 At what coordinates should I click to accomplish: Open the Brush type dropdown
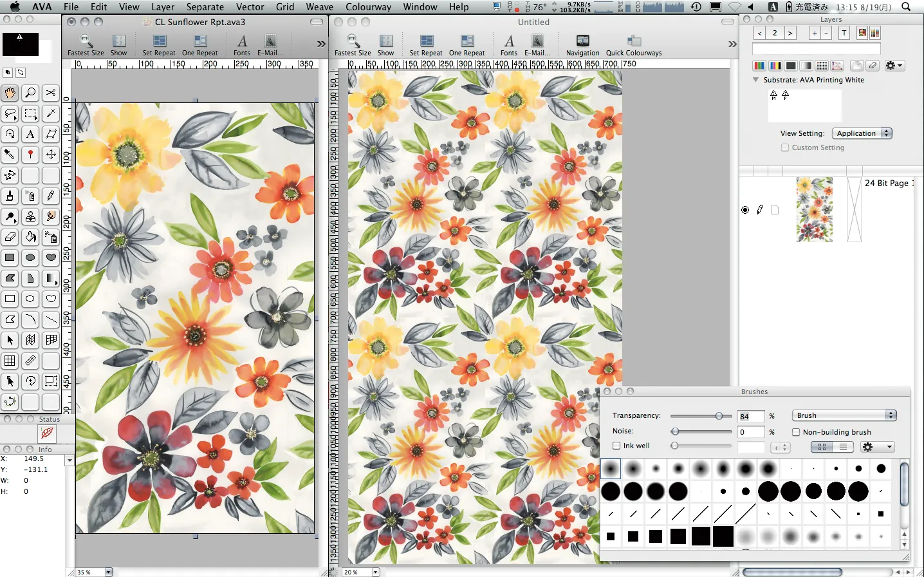[x=844, y=415]
